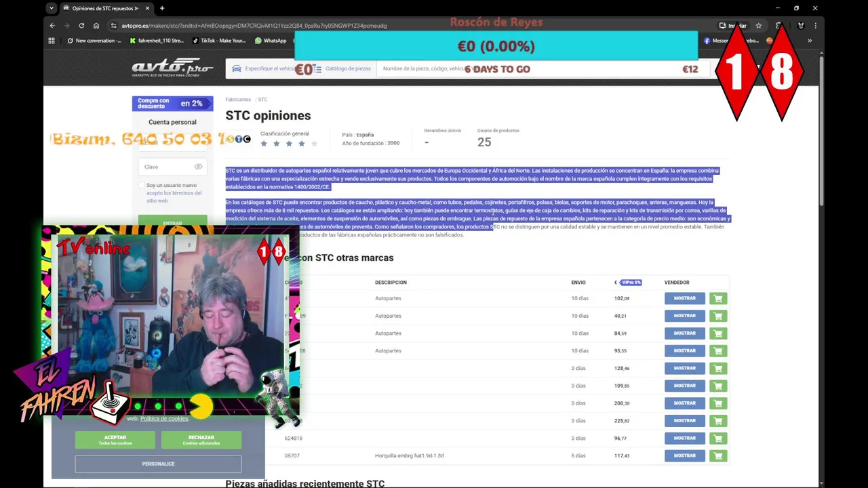Add the 96,77 item to cart

[718, 438]
